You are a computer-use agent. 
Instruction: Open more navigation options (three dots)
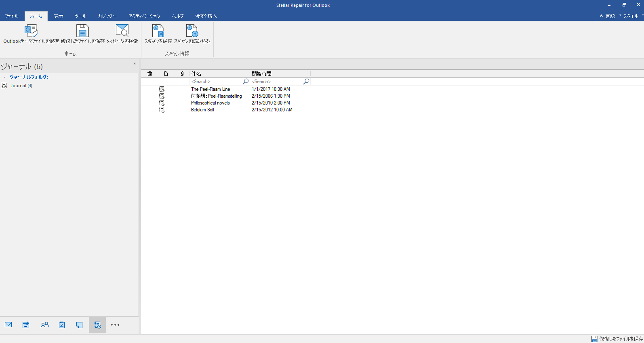115,325
